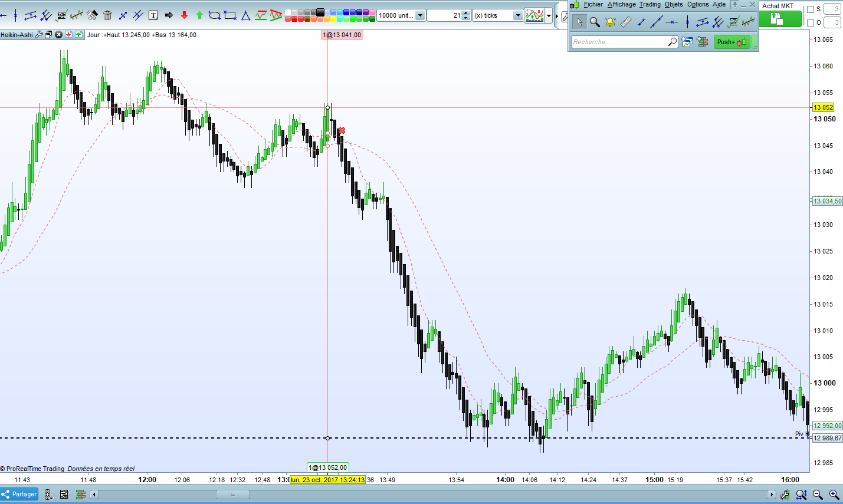
Task: Open the Fichier menu
Action: pos(593,5)
